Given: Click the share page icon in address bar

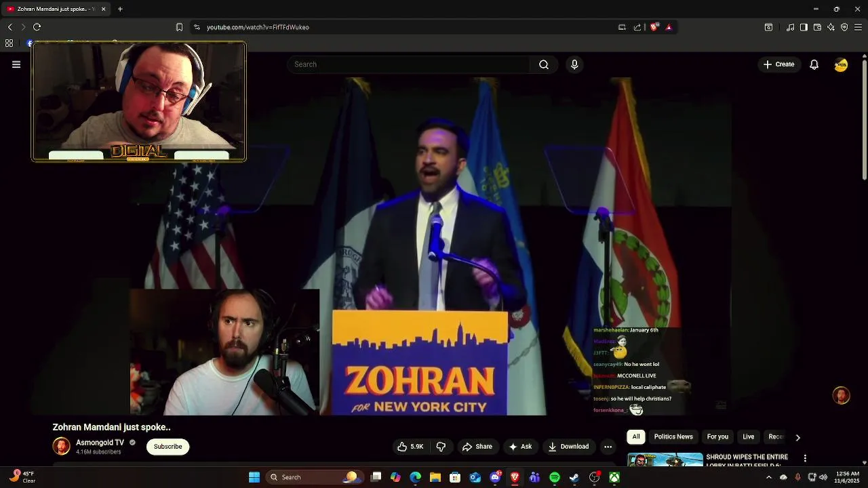Looking at the screenshot, I should click(637, 27).
